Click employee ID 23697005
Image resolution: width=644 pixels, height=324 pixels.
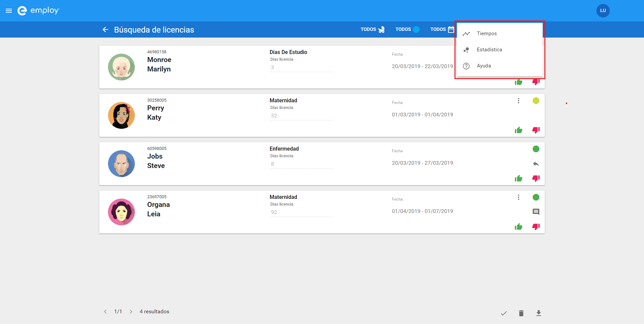tap(157, 197)
